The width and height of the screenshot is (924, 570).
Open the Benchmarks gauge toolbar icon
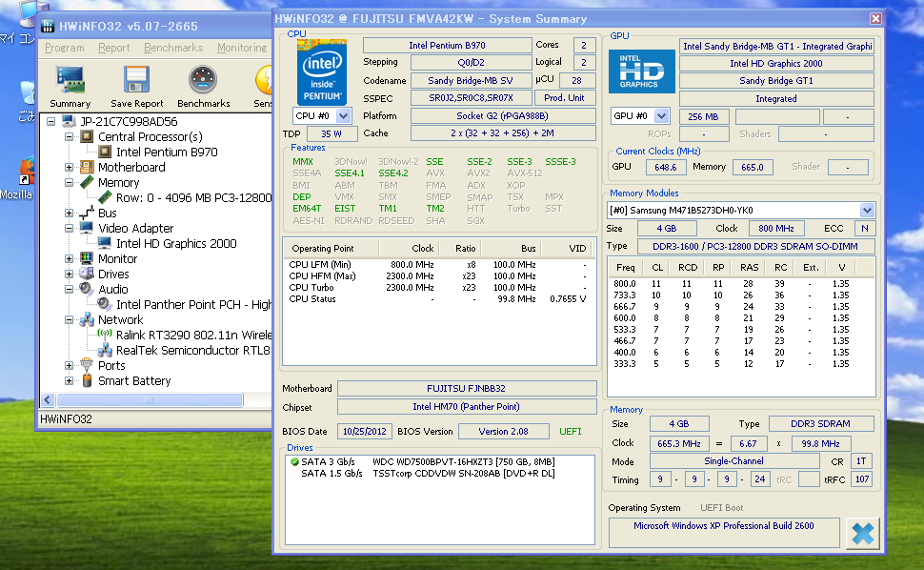[x=203, y=80]
